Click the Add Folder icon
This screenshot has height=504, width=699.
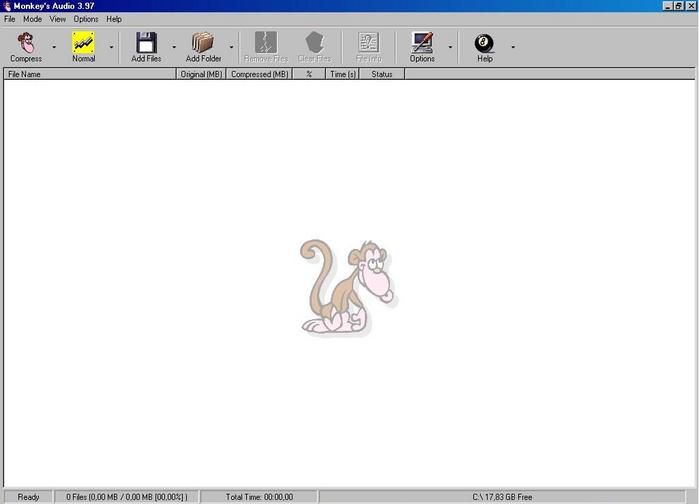point(203,43)
